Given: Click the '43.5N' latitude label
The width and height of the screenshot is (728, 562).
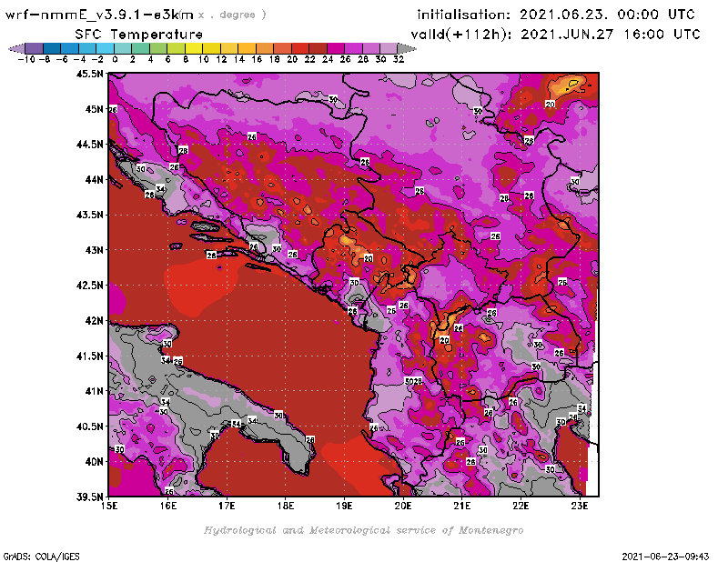Looking at the screenshot, I should click(89, 215).
